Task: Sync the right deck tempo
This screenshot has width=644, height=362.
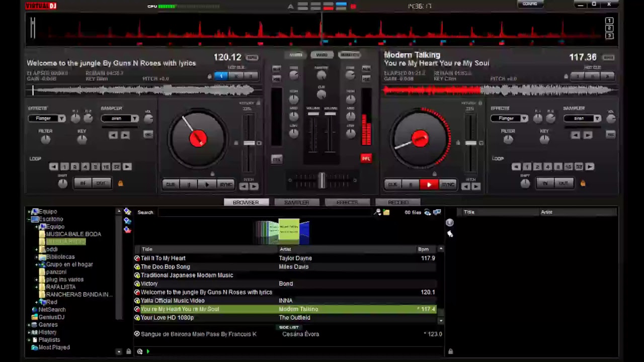Action: click(448, 185)
